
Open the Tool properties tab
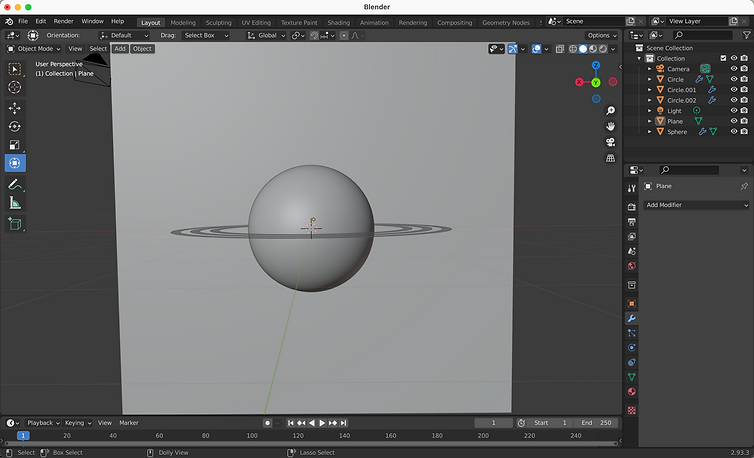632,189
